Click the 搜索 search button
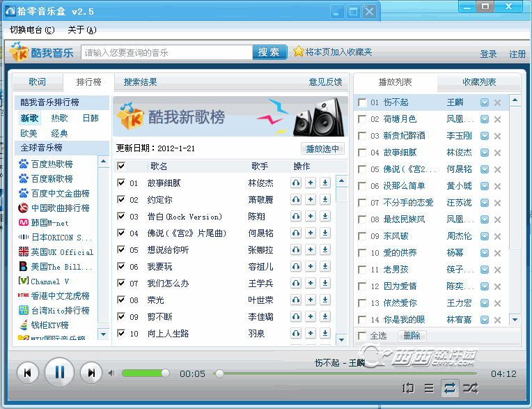Viewport: 532px width, 409px height. (269, 52)
